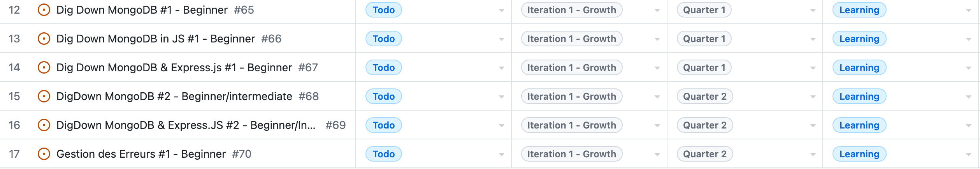Open Gestion des Erreurs #1 - Beginner issue
This screenshot has width=980, height=169.
pos(141,154)
